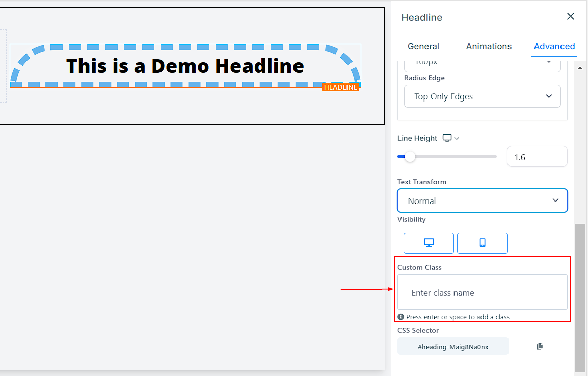Close the Headline settings panel

pos(570,16)
